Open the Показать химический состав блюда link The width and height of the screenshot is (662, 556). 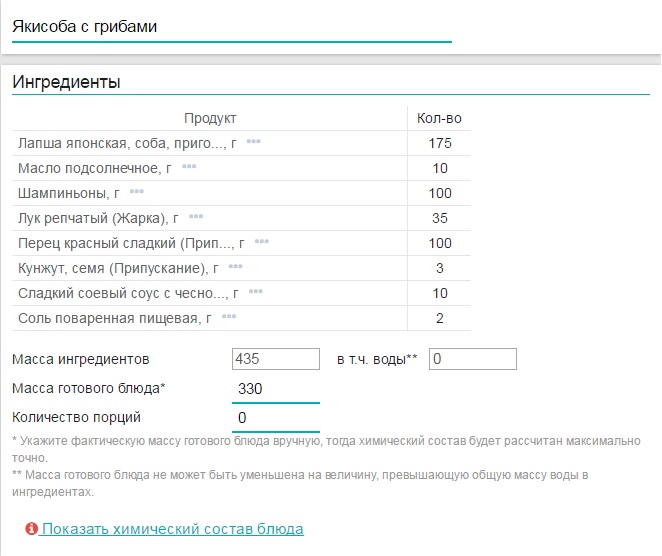[172, 529]
